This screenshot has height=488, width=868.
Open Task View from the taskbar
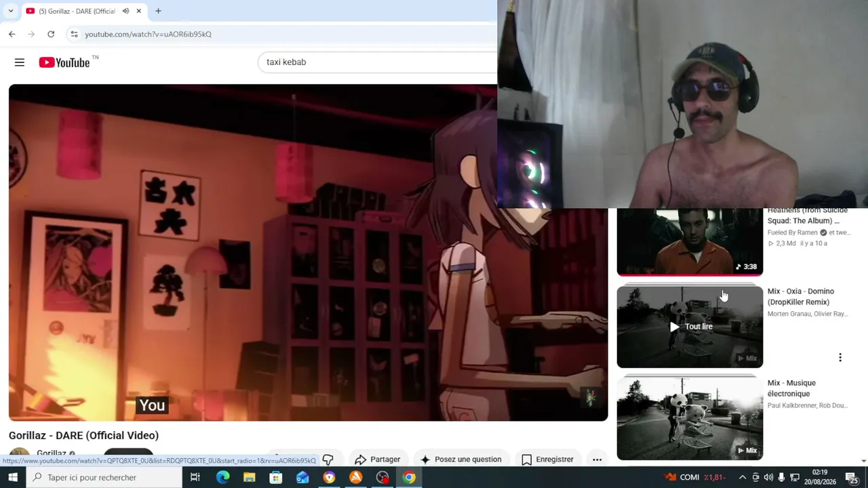click(x=195, y=477)
